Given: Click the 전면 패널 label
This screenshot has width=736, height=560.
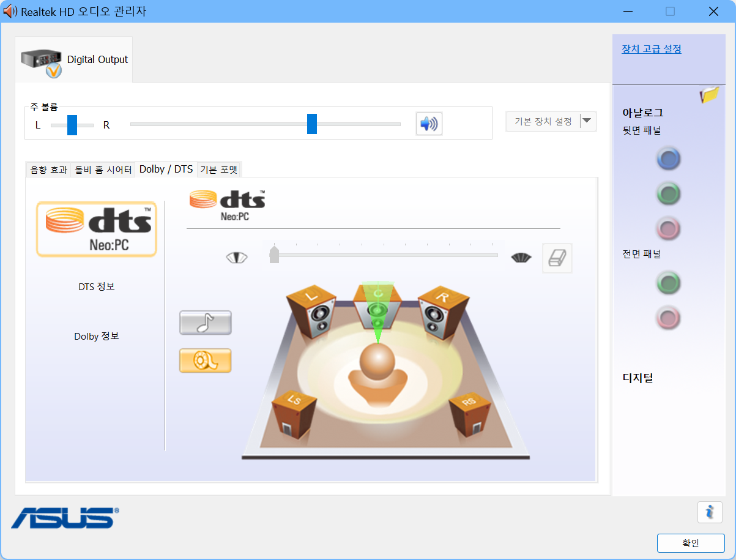Looking at the screenshot, I should [x=642, y=253].
